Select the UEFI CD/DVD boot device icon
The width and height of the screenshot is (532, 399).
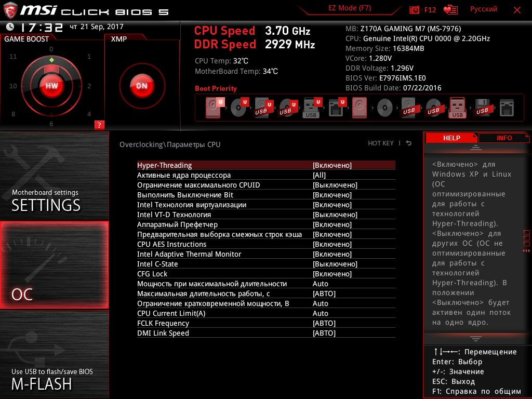pyautogui.click(x=239, y=108)
